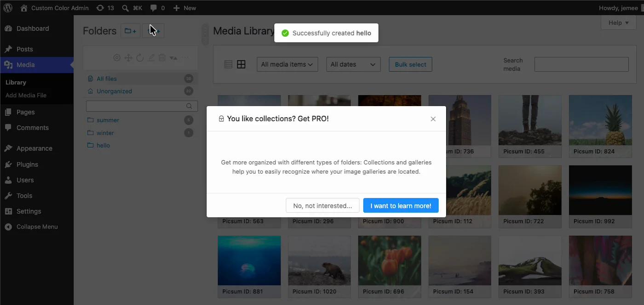644x305 pixels.
Task: Open thumbnail Picsum ID: 1020
Action: (x=319, y=267)
